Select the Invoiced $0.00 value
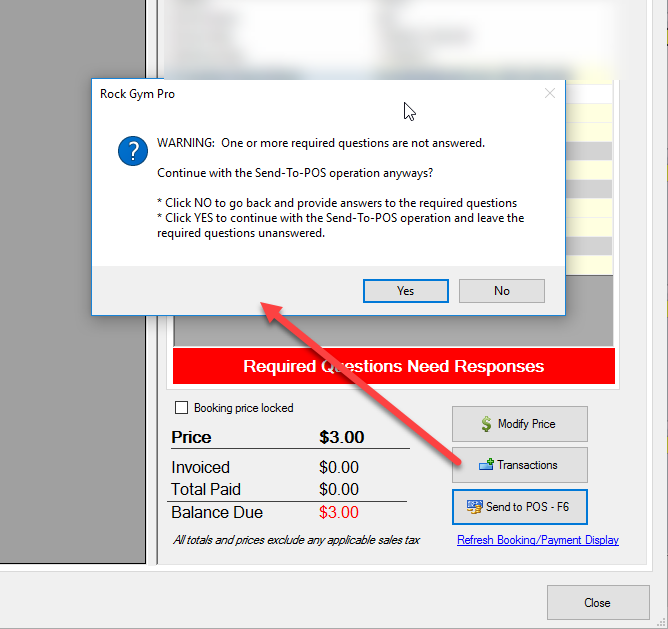This screenshot has height=629, width=668. point(339,467)
